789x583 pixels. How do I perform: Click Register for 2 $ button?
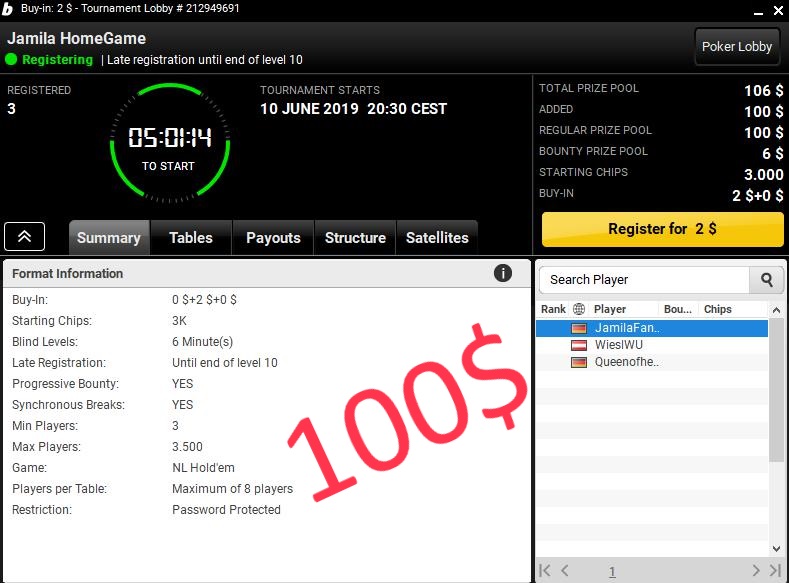pyautogui.click(x=662, y=229)
